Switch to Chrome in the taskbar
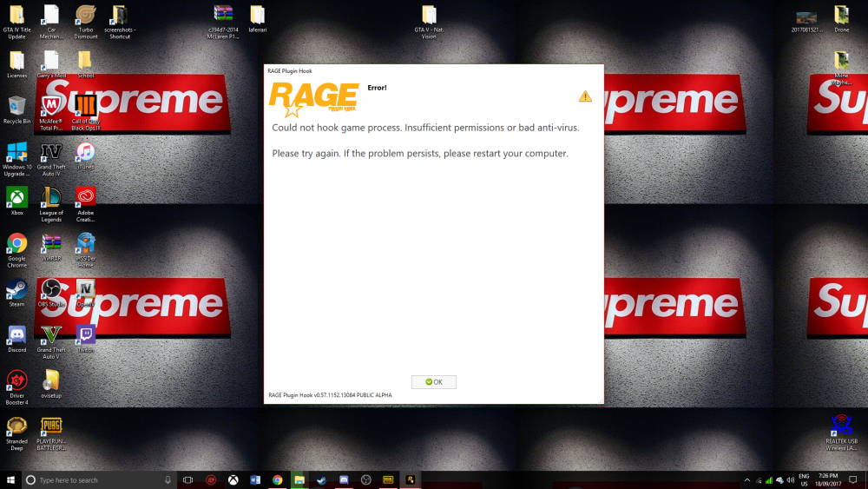This screenshot has width=868, height=489. [278, 479]
